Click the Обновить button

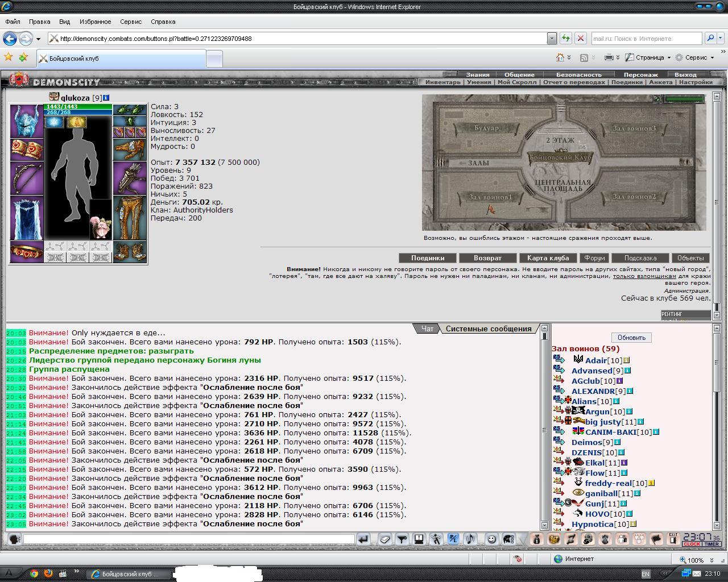click(x=631, y=338)
